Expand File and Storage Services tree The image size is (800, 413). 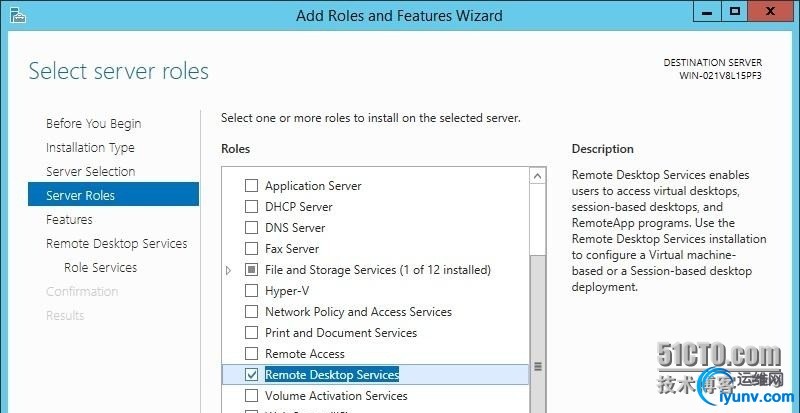[x=229, y=270]
